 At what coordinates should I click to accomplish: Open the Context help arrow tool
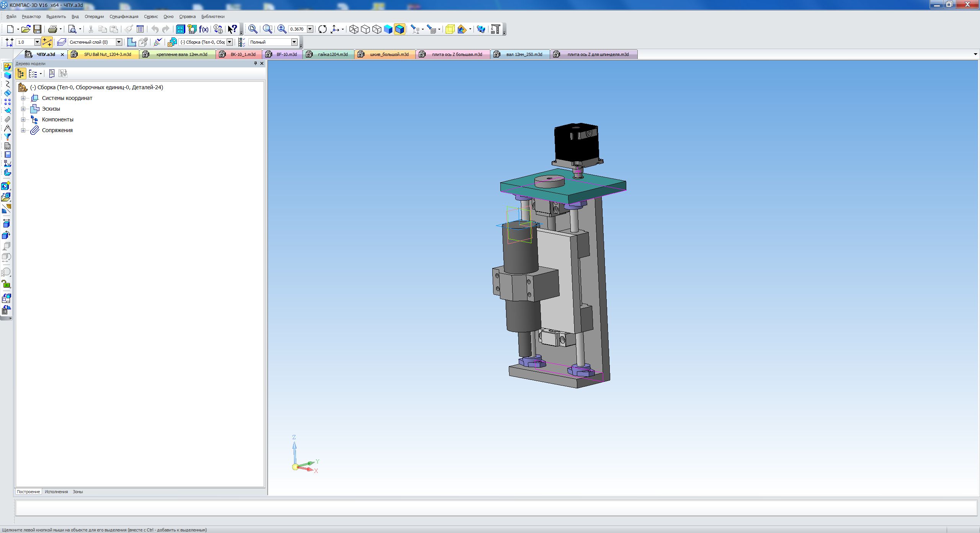pyautogui.click(x=232, y=29)
